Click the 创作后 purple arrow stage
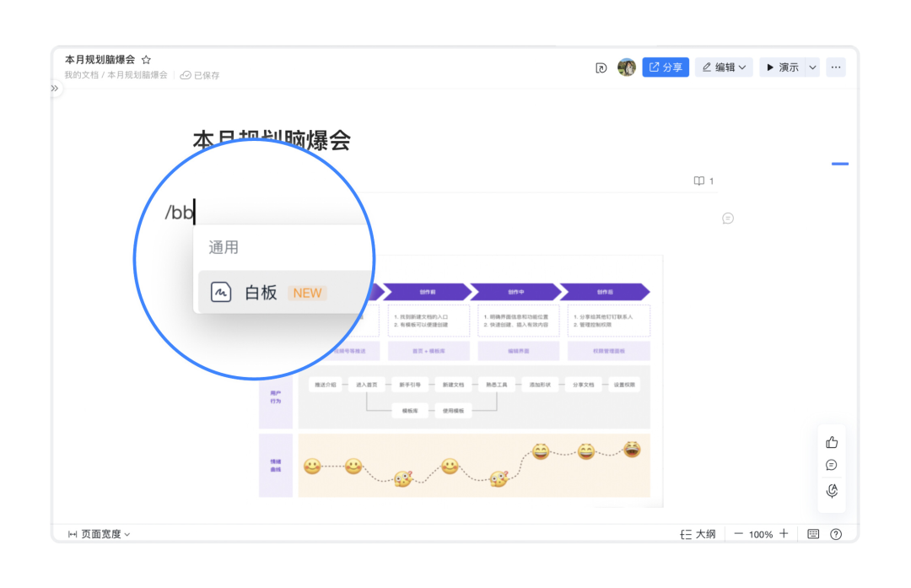 pyautogui.click(x=605, y=292)
